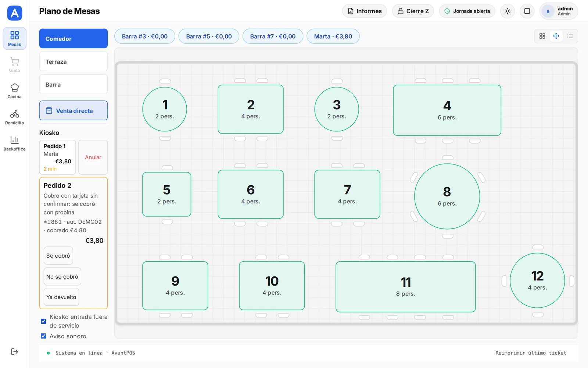Viewport: 588px width, 368px height.
Task: Click Reimprimir último ticket link
Action: point(531,353)
